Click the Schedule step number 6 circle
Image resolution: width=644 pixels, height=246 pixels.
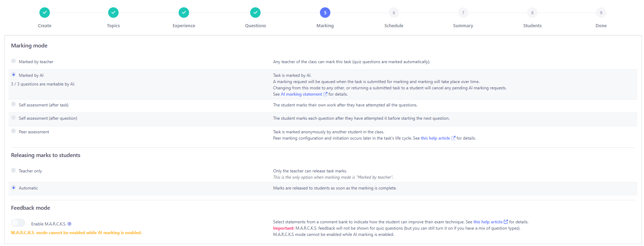[394, 13]
